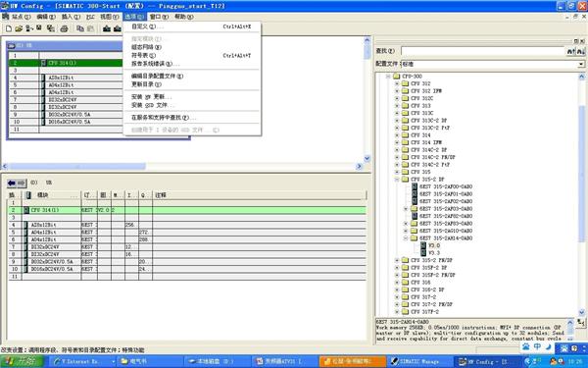
Task: Click the Print toolbar icon
Action: click(64, 28)
